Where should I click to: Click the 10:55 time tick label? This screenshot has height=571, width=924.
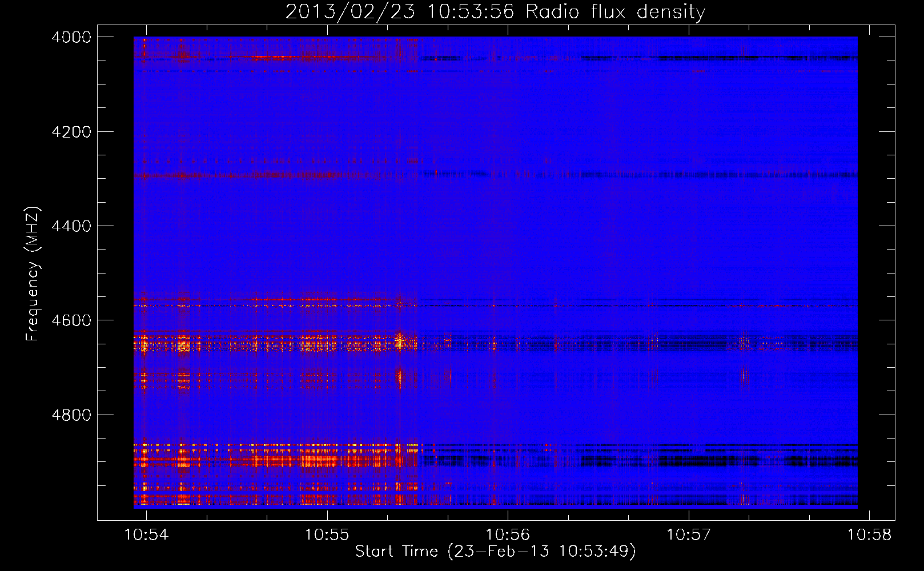(327, 535)
